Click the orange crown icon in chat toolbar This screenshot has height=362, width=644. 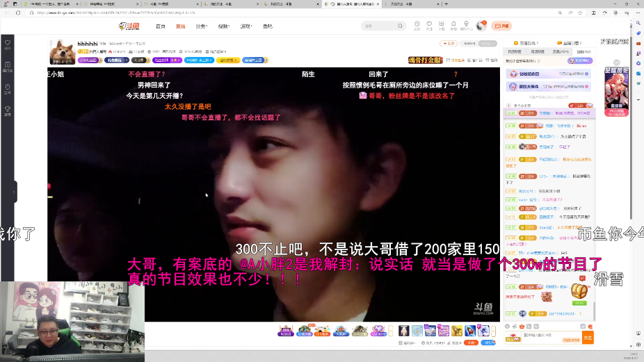(x=522, y=327)
